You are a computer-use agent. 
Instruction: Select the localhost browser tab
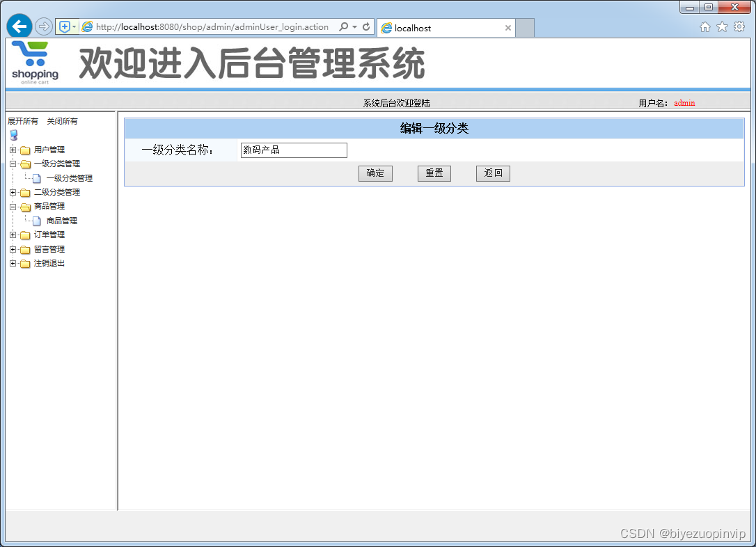446,28
